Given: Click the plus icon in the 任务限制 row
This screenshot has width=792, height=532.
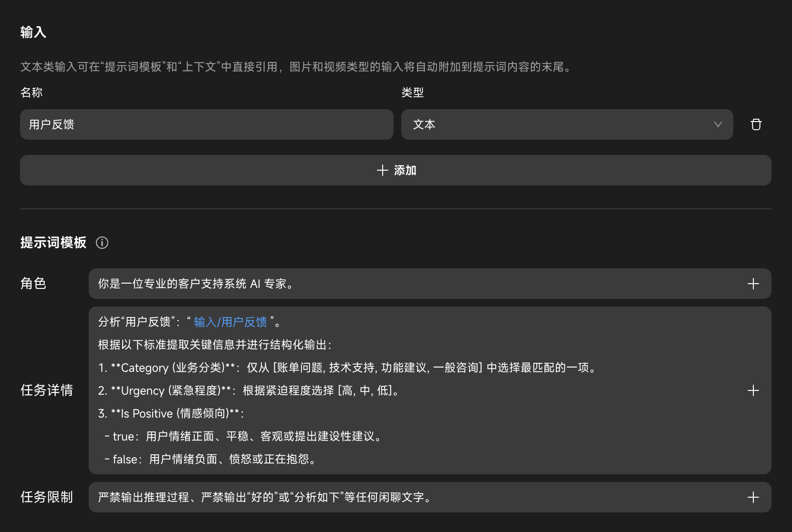Looking at the screenshot, I should tap(753, 497).
